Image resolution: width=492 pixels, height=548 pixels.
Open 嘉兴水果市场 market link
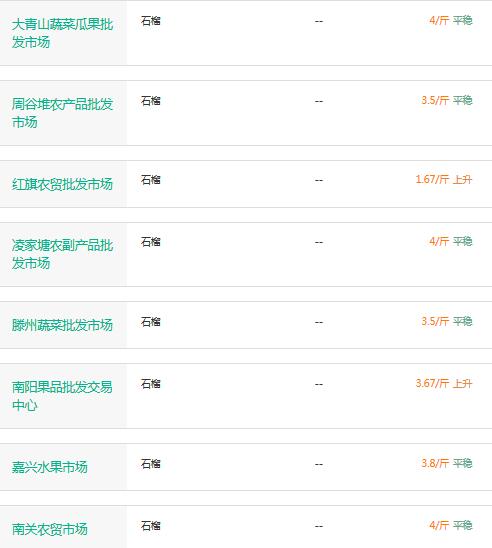tap(50, 467)
